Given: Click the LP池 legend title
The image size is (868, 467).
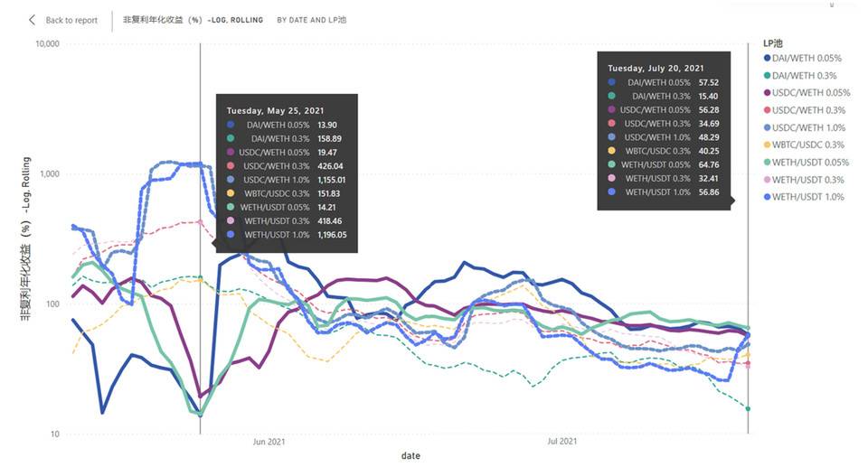Looking at the screenshot, I should (x=772, y=42).
